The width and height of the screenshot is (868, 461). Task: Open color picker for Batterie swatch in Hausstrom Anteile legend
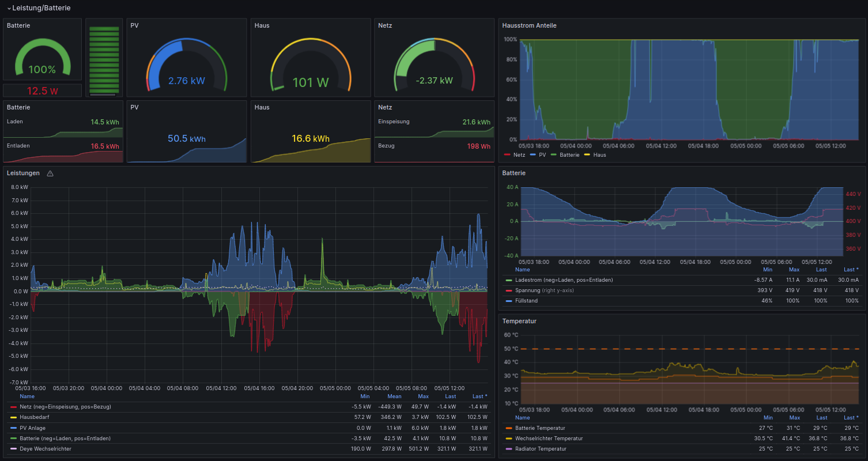pyautogui.click(x=554, y=154)
